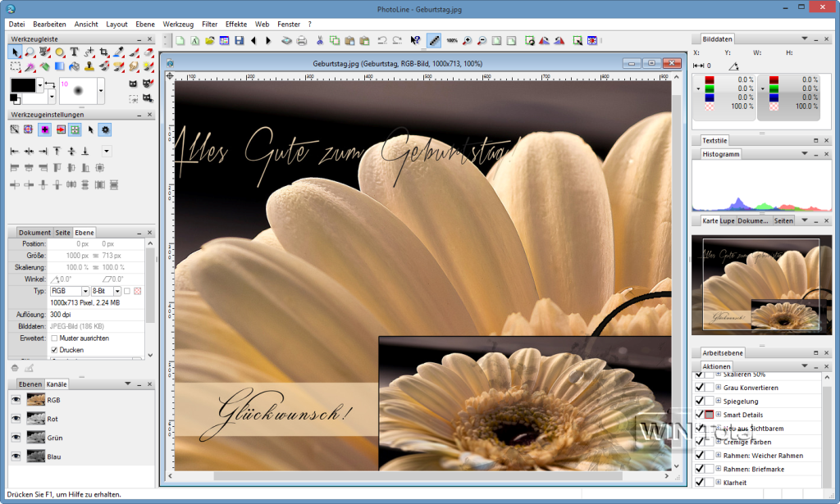Set zoom to 100% toolbar icon
840x504 pixels.
click(x=452, y=41)
